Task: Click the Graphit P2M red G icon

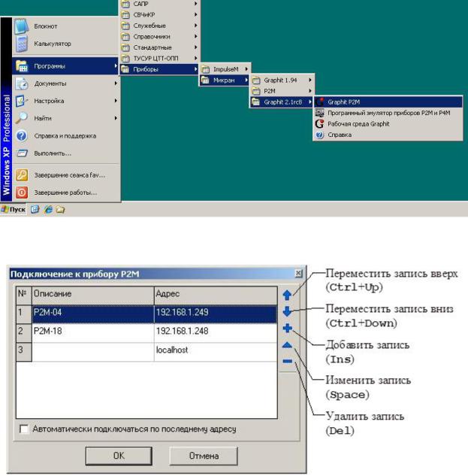Action: pyautogui.click(x=320, y=102)
